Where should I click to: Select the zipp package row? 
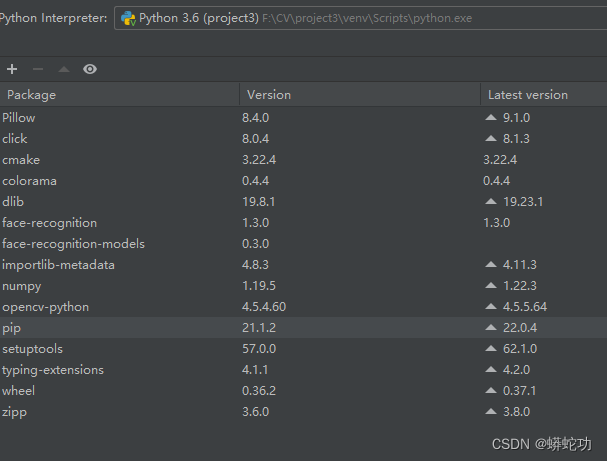point(16,412)
